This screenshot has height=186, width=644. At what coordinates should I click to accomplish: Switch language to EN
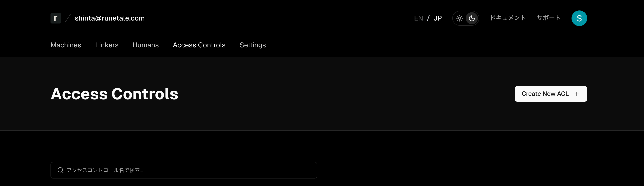coord(418,18)
